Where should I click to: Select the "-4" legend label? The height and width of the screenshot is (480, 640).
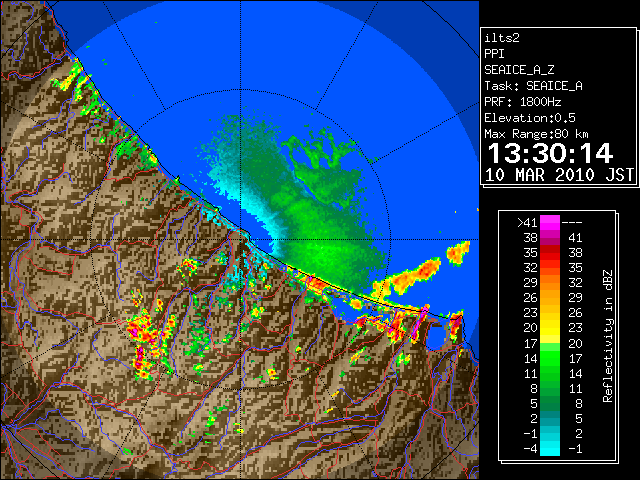coord(530,448)
